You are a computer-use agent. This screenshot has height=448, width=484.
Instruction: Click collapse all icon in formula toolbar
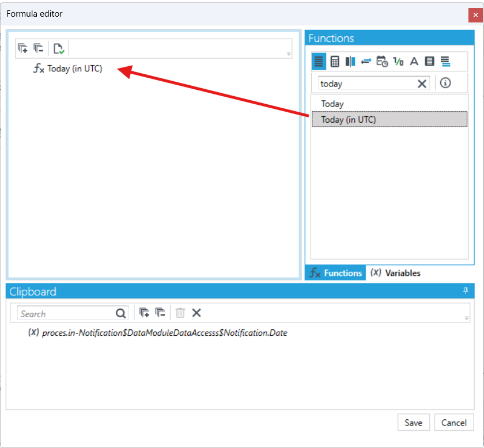coord(38,48)
